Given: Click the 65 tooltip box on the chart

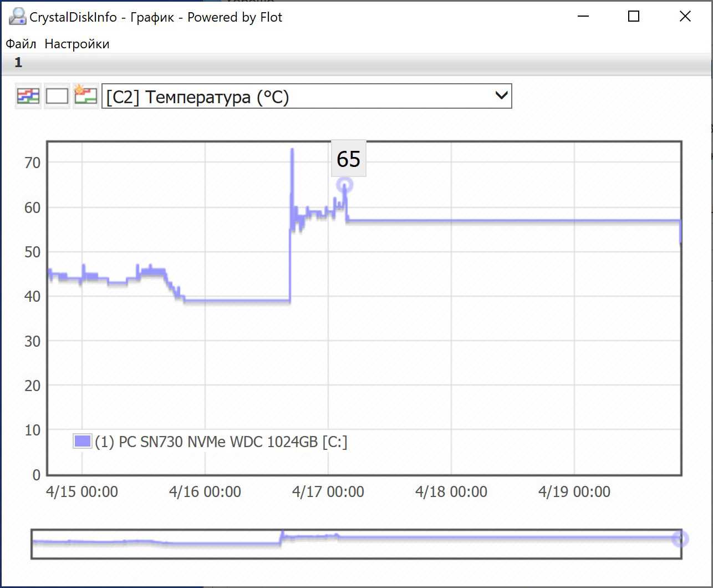Looking at the screenshot, I should pos(348,159).
